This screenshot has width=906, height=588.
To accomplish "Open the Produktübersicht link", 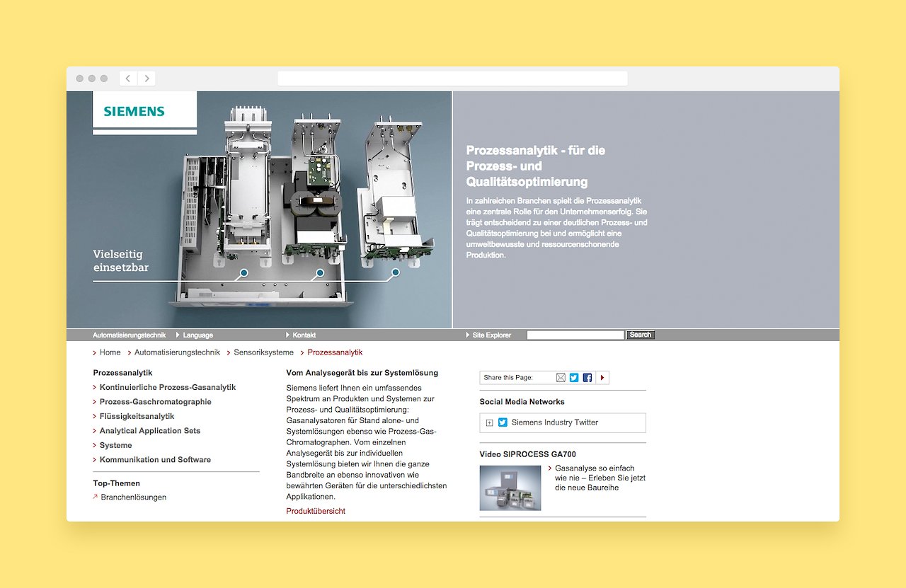I will tap(316, 511).
